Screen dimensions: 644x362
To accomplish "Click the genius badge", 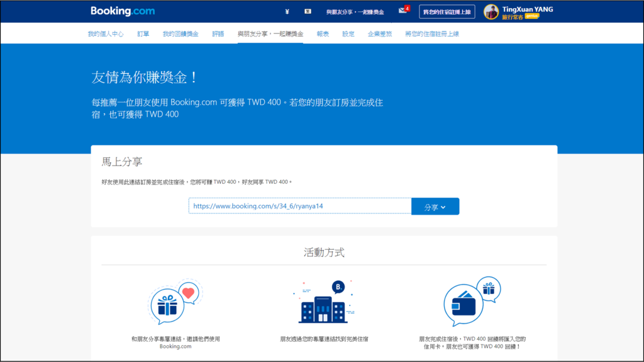I will 532,16.
